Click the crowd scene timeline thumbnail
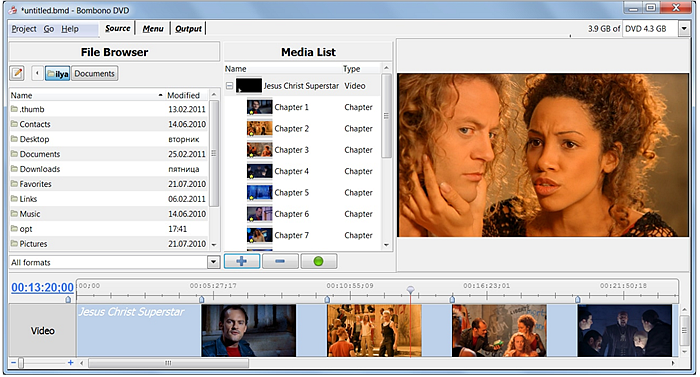This screenshot has width=700, height=377. point(374,331)
